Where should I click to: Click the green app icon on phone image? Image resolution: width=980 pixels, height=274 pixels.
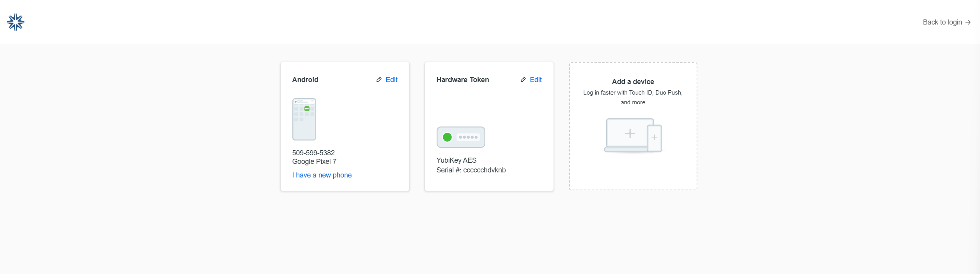pyautogui.click(x=307, y=109)
